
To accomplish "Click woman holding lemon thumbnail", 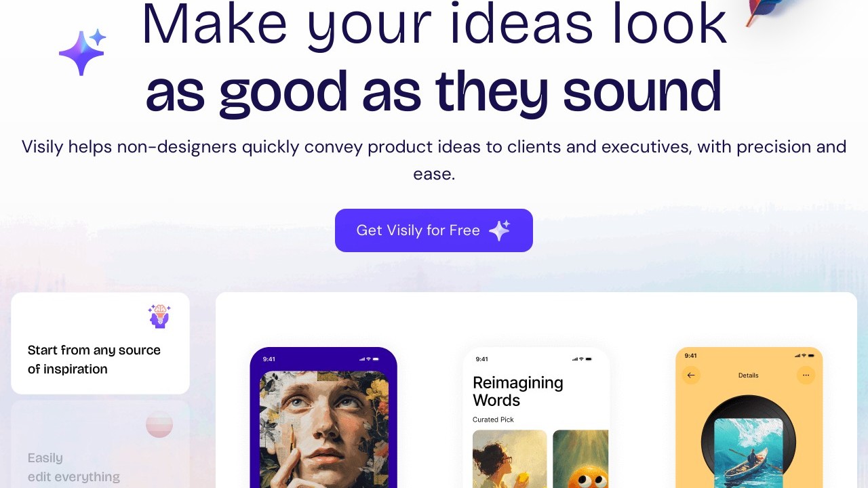I will tap(510, 459).
